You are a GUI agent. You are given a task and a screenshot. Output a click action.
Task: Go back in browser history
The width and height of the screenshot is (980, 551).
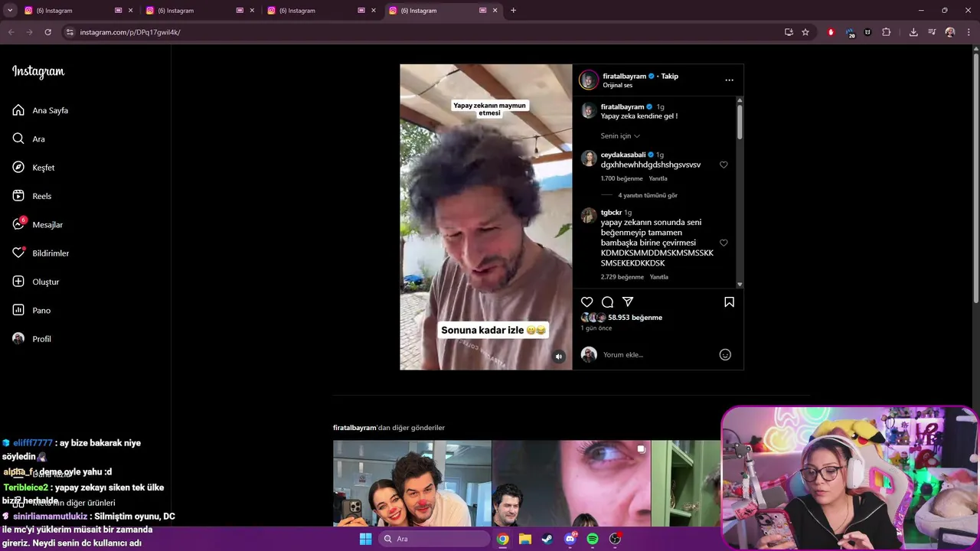[11, 32]
